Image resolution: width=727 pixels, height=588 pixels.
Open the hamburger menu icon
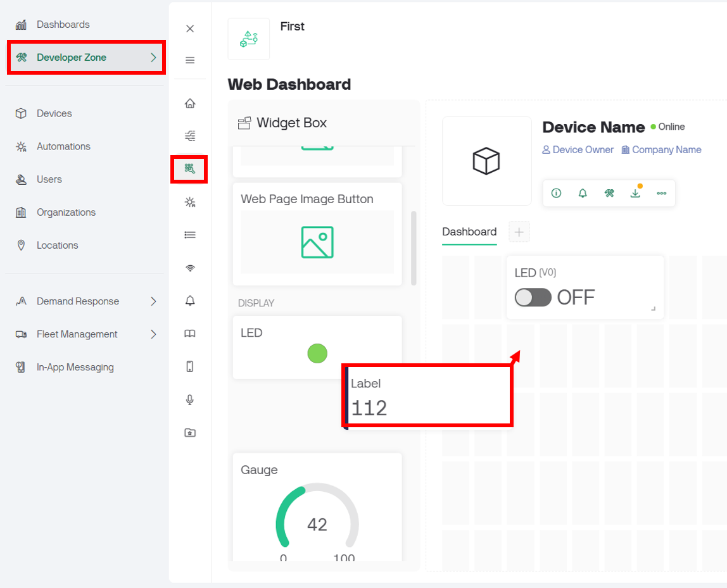189,60
